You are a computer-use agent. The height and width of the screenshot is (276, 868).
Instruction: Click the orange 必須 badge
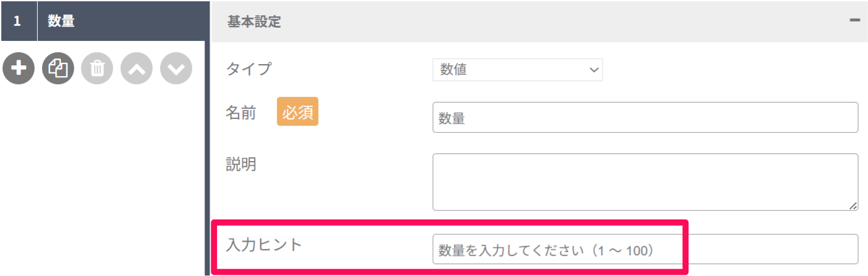click(297, 111)
